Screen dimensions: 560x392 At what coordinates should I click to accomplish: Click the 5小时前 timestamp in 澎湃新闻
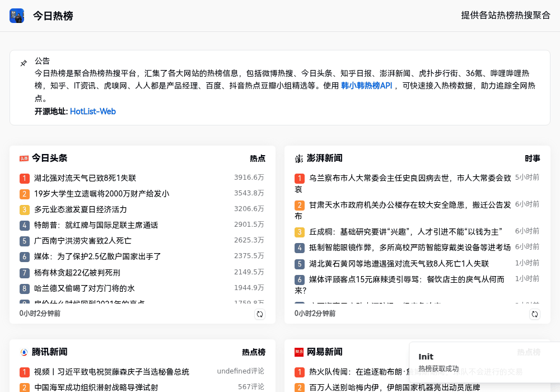point(527,178)
